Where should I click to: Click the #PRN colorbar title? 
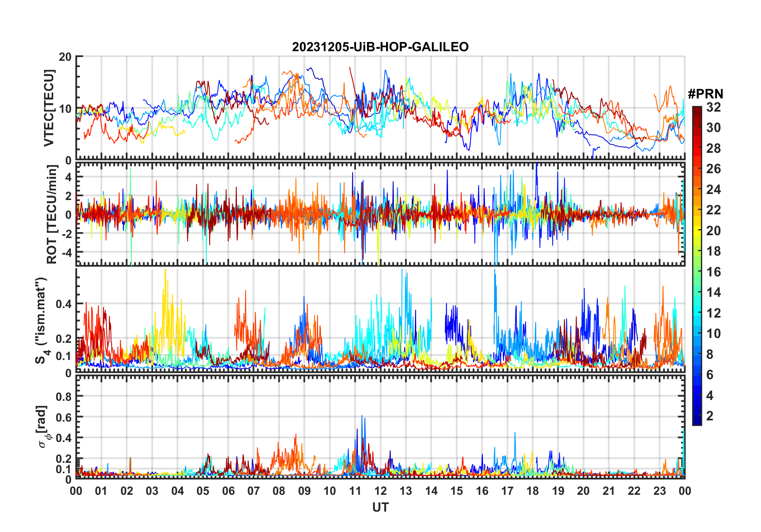705,94
